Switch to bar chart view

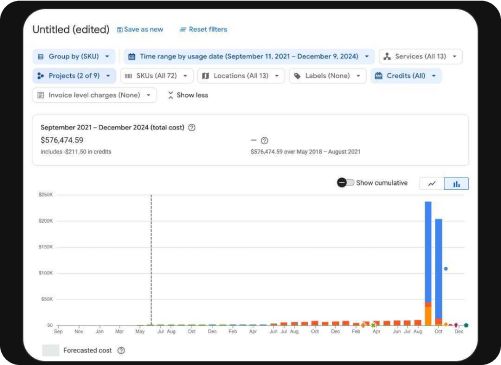(456, 184)
